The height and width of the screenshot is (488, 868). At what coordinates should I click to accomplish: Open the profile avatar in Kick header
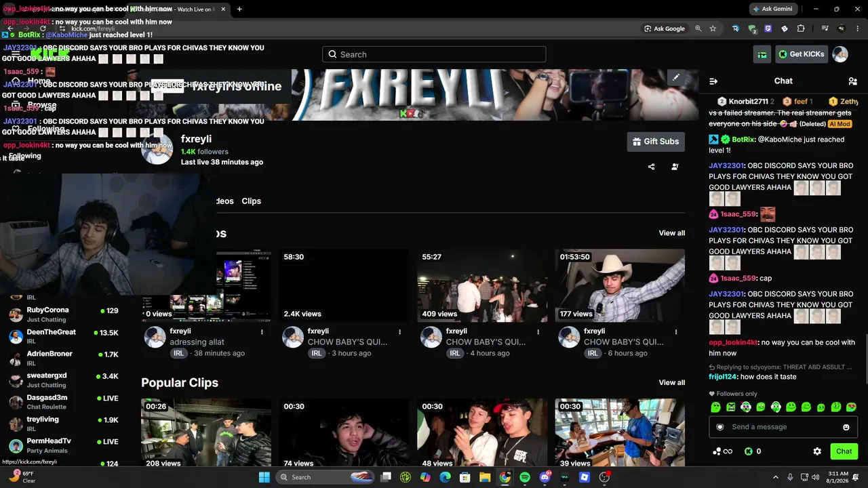click(840, 54)
